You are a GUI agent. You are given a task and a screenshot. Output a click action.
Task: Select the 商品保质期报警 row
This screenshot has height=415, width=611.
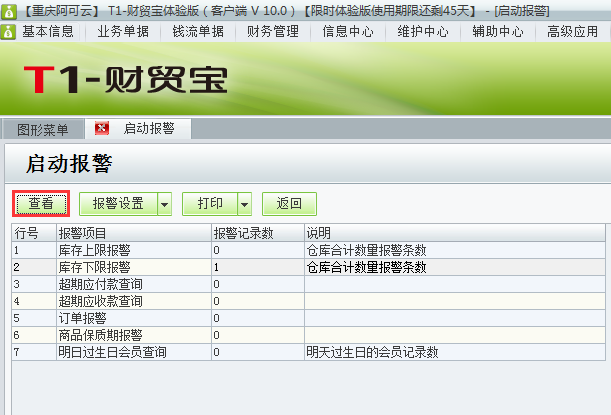[308, 335]
